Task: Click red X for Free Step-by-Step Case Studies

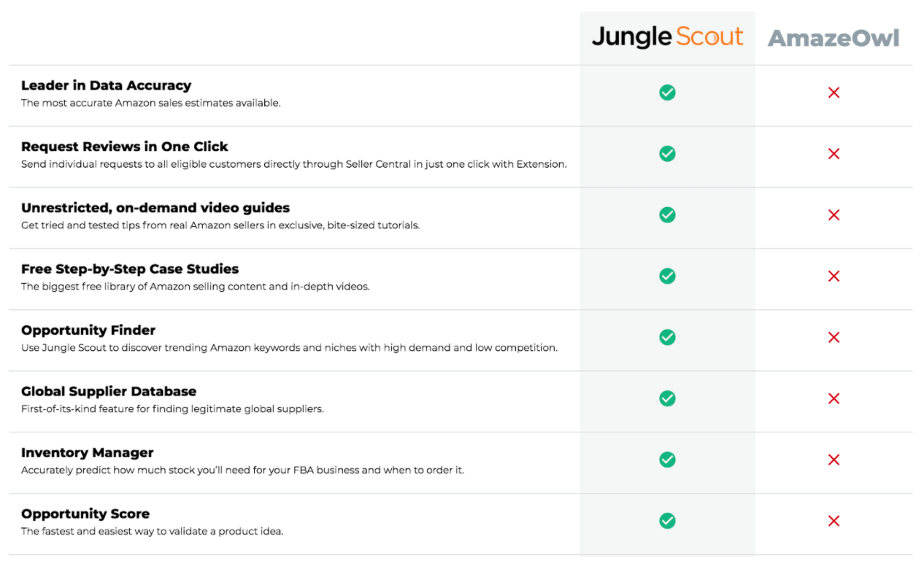Action: 833,276
